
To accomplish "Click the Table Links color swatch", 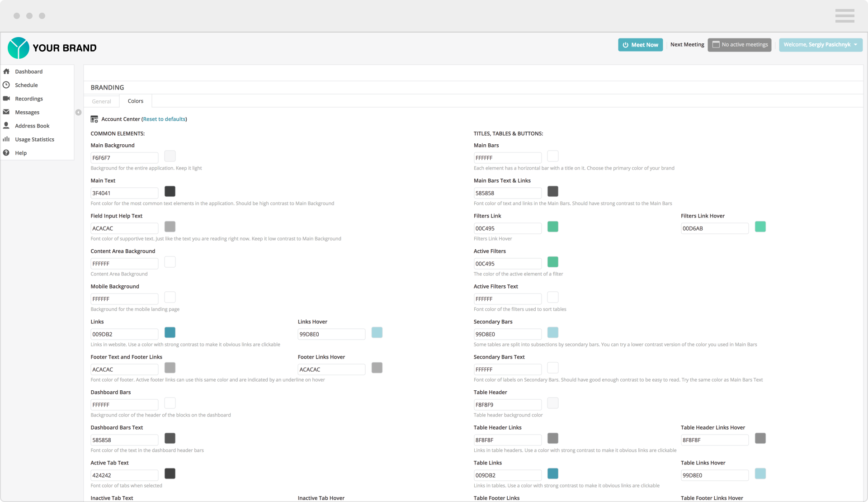I will tap(553, 474).
